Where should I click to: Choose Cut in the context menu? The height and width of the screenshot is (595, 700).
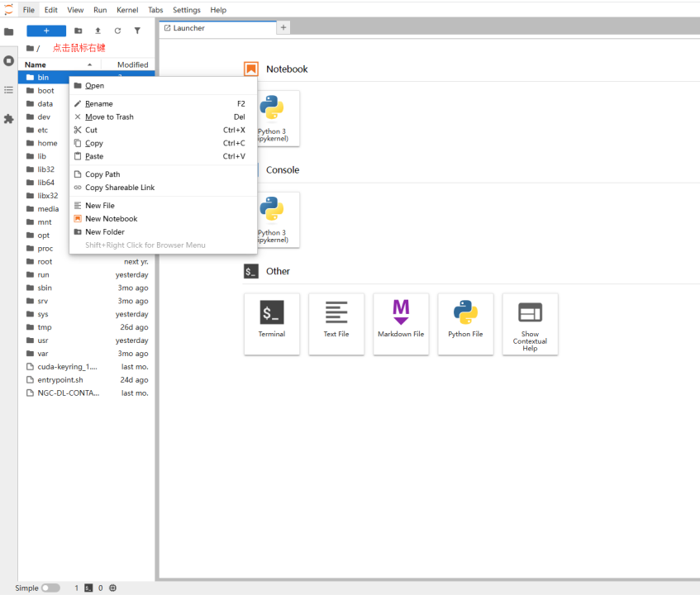(163, 130)
